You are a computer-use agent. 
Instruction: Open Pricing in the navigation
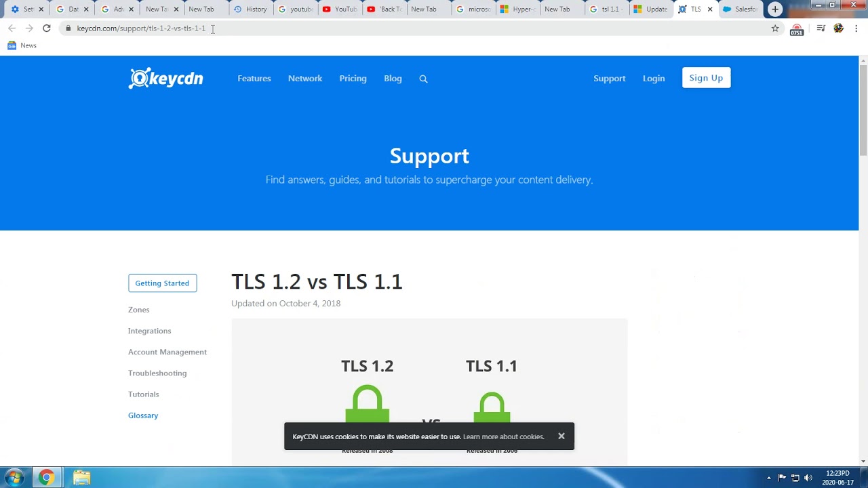coord(353,79)
